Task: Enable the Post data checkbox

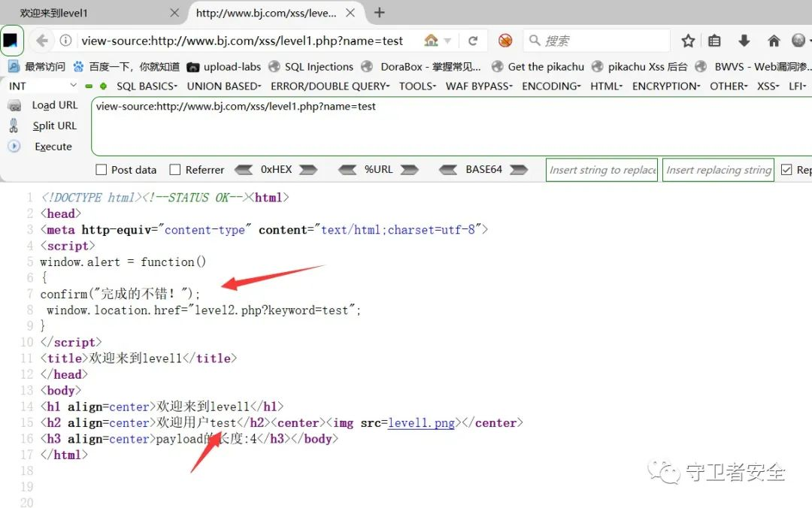Action: click(x=101, y=170)
